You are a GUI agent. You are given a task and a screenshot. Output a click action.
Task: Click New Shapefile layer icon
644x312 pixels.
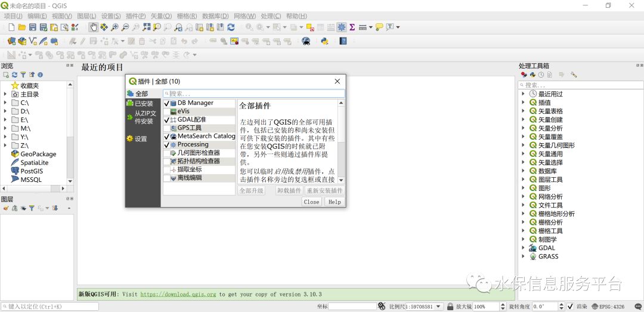[x=32, y=41]
